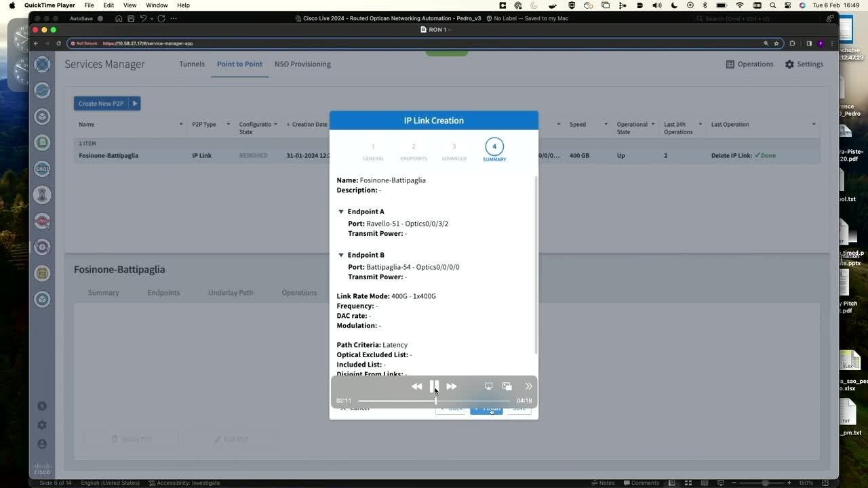
Task: Open more options chevrons in the player controls
Action: [x=529, y=386]
